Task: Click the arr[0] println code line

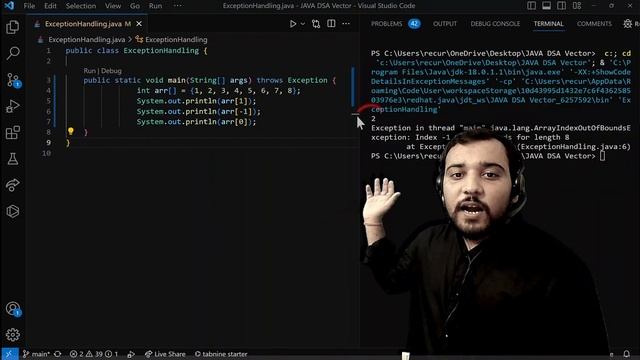Action: tap(196, 122)
